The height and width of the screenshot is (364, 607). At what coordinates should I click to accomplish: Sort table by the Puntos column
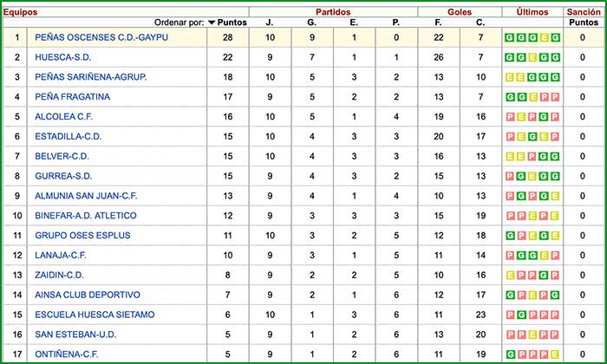(232, 23)
